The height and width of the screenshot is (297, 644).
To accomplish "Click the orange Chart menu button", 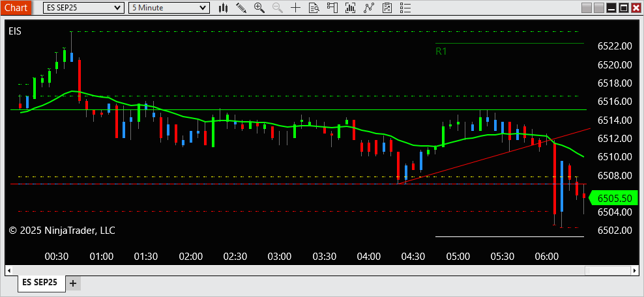I will [x=16, y=7].
